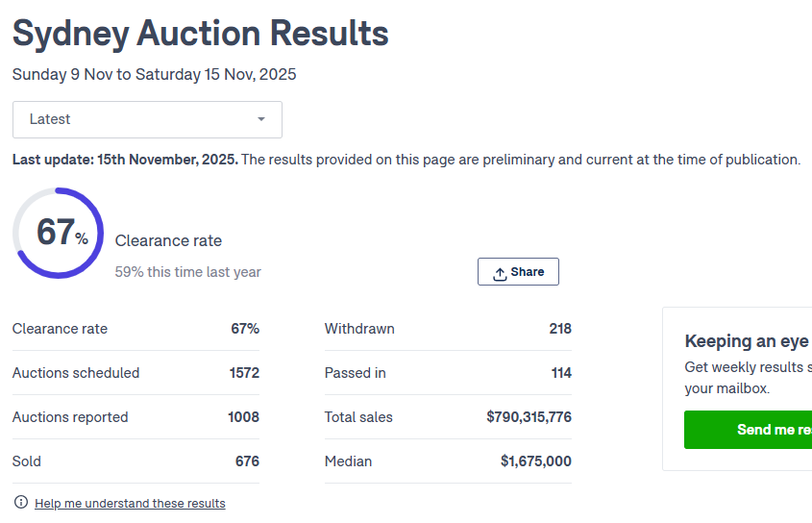The image size is (812, 523).
Task: Click the Sydney Auction Results heading
Action: coord(200,34)
